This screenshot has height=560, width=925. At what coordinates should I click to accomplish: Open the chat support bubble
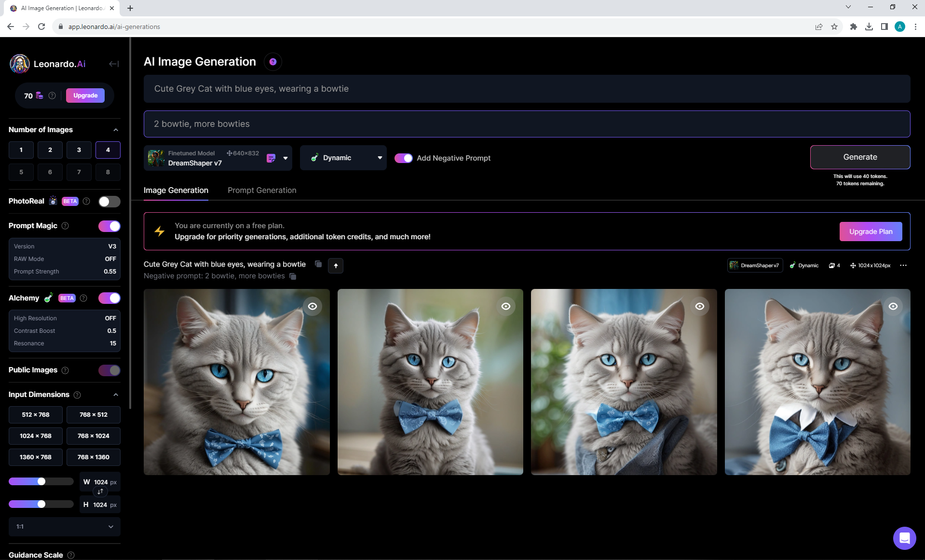904,538
